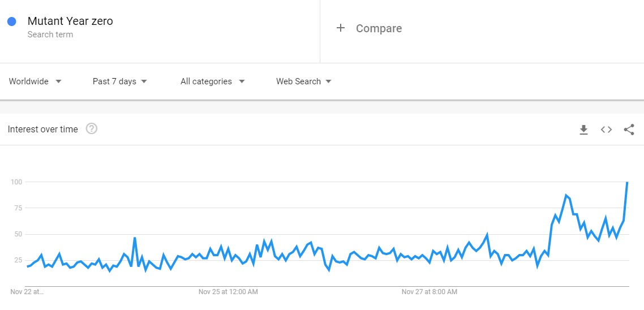This screenshot has height=310, width=644.
Task: Open the help icon beside Interest over time
Action: coord(92,129)
